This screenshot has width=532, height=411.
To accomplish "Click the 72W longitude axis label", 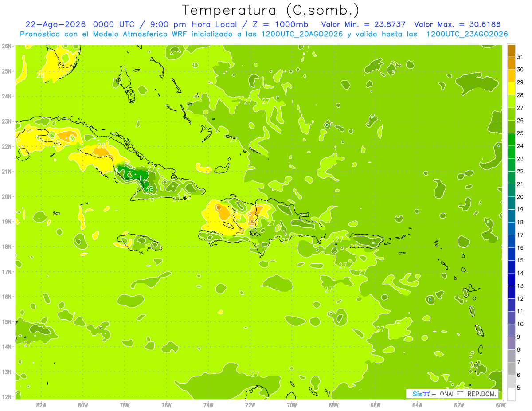I will pyautogui.click(x=250, y=405).
